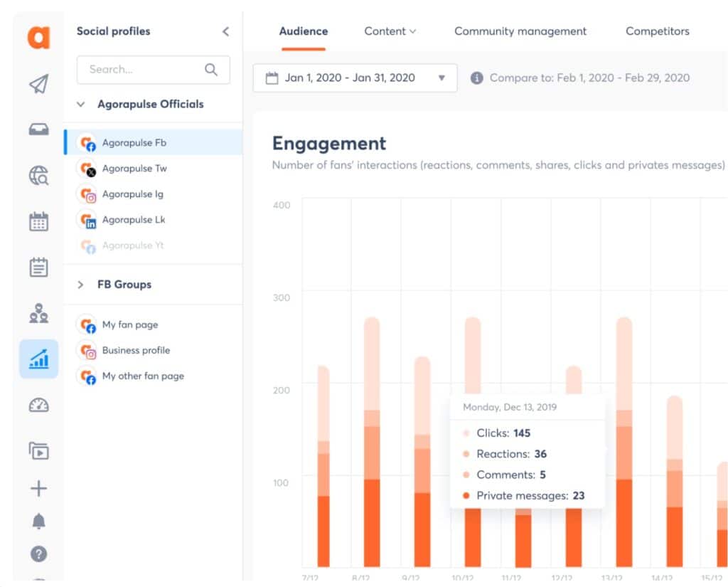Click the 7/12 engagement bar
This screenshot has width=728, height=587.
(x=323, y=466)
